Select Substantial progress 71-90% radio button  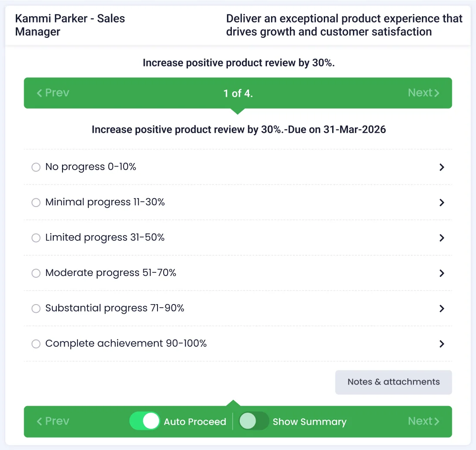(36, 308)
